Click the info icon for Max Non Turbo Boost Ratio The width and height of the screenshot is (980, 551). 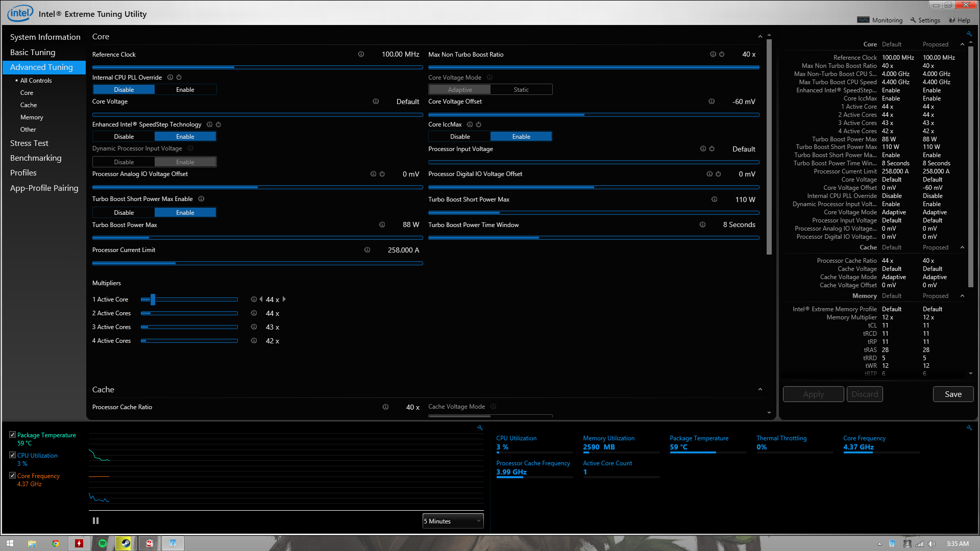[713, 54]
